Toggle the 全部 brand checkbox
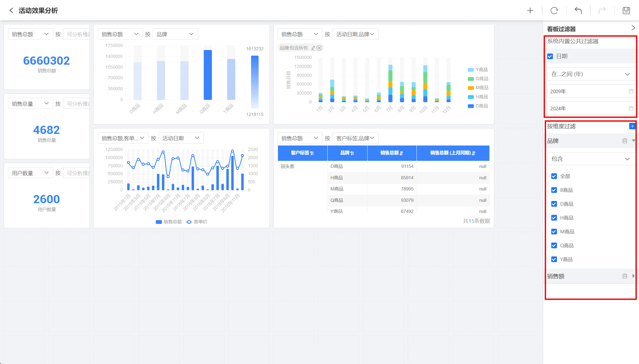This screenshot has width=639, height=364. pos(554,176)
